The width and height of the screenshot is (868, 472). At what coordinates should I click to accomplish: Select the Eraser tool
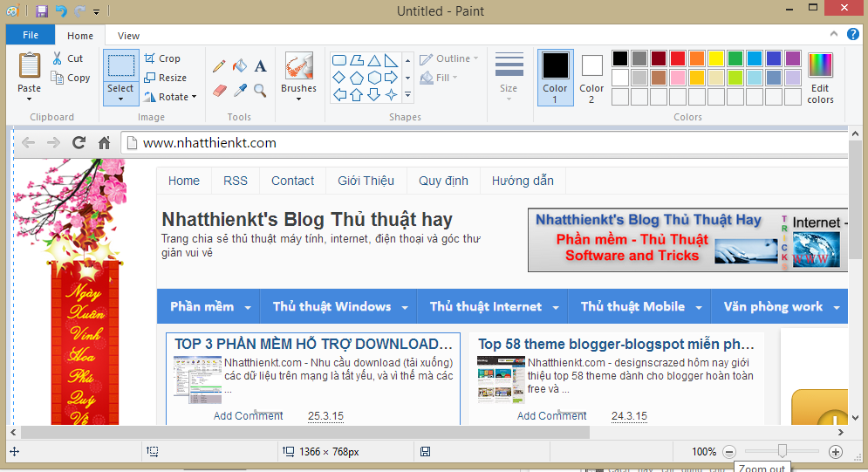coord(219,90)
